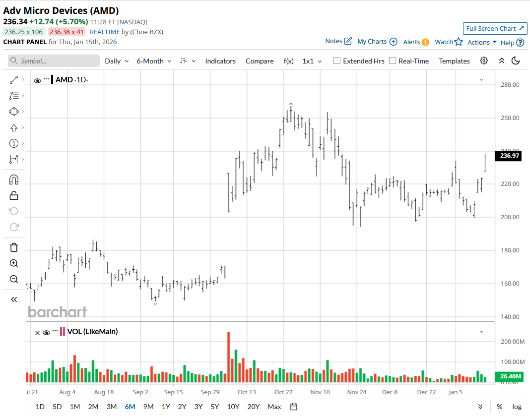Expand the double down chevron at bottom
The height and width of the screenshot is (420, 530).
click(x=480, y=407)
